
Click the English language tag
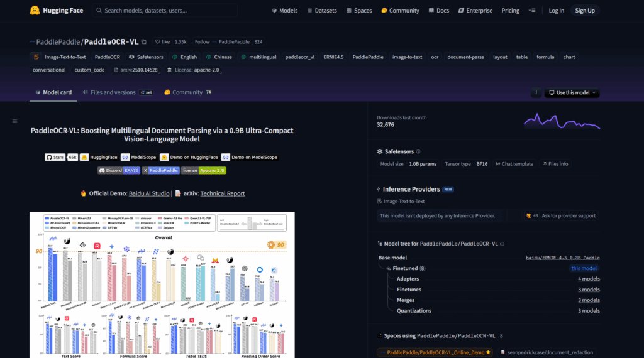[184, 57]
